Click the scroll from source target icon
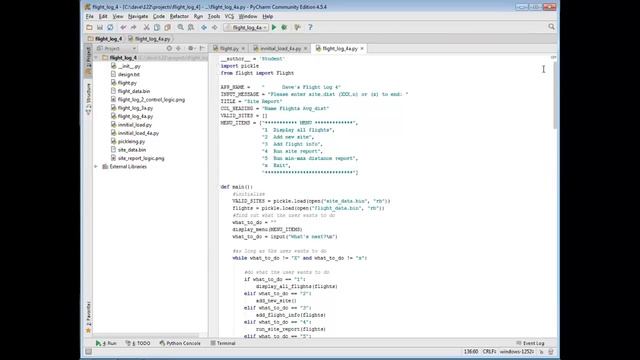Screen dimensions: 640x360 (x=169, y=48)
